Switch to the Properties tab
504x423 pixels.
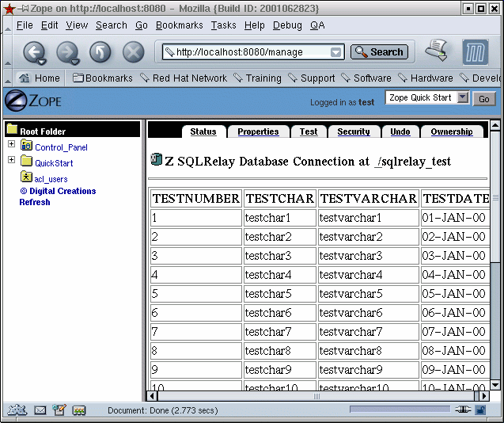pyautogui.click(x=258, y=131)
